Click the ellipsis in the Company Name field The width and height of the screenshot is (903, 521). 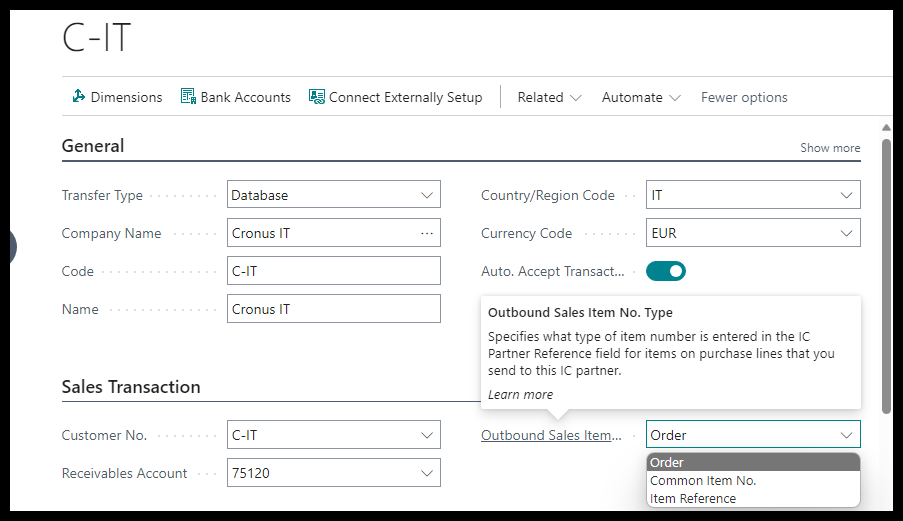(427, 233)
